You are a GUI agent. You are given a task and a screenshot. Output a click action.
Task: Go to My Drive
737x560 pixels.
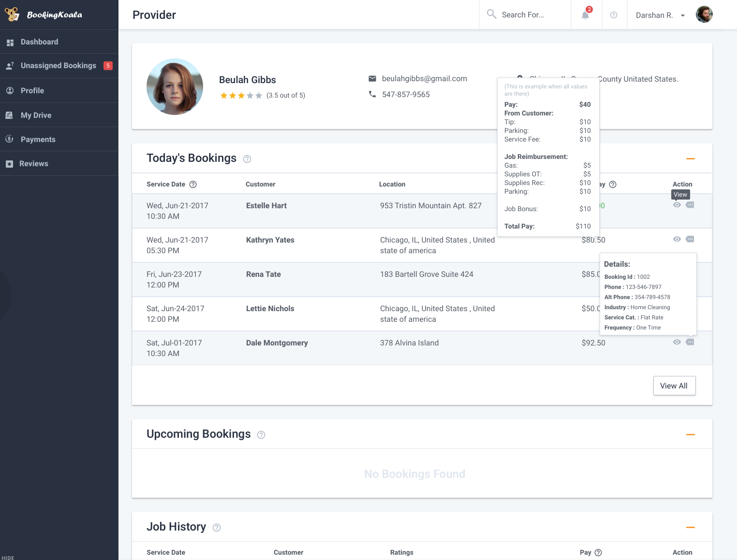[x=36, y=115]
